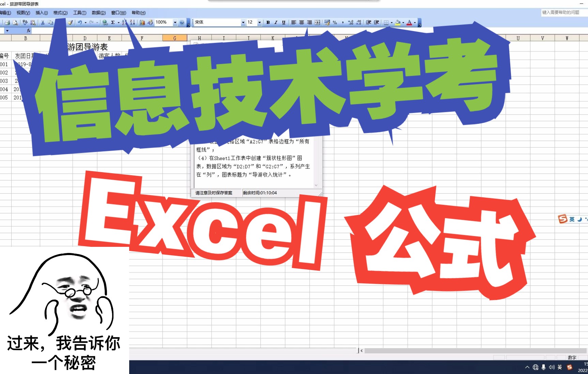Insert a hyperlink using the globe icon
The image size is (588, 374).
coord(105,23)
